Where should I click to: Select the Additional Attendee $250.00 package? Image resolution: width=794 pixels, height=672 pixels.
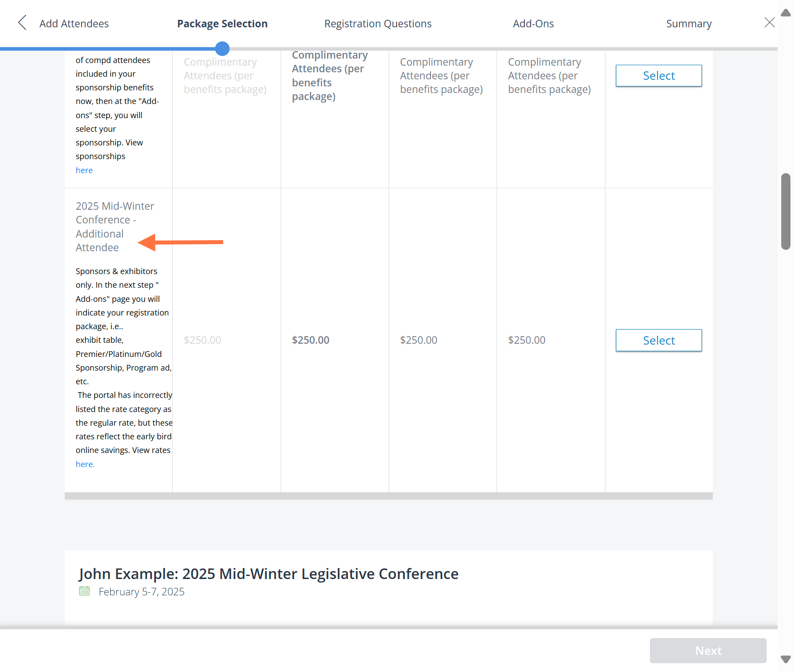pyautogui.click(x=659, y=340)
